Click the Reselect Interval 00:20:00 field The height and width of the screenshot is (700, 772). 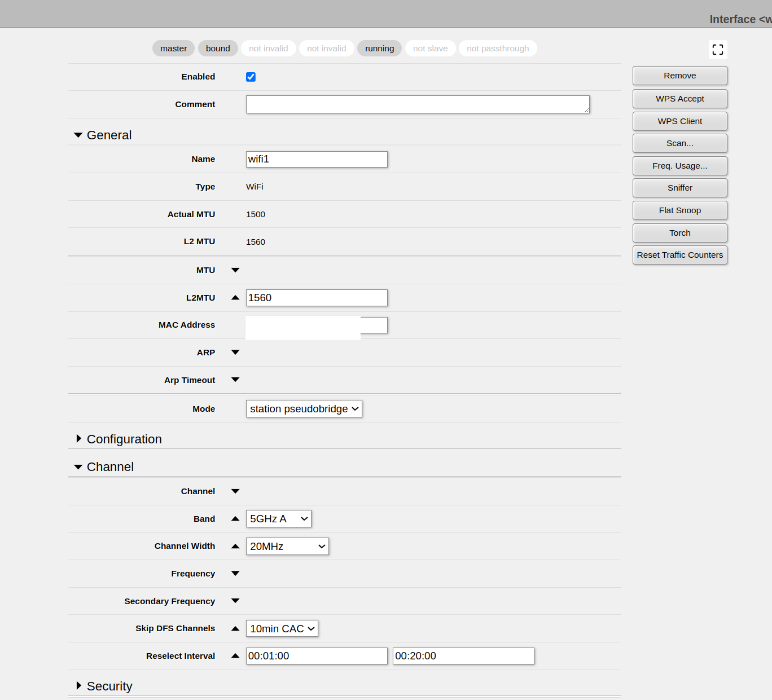tap(463, 656)
